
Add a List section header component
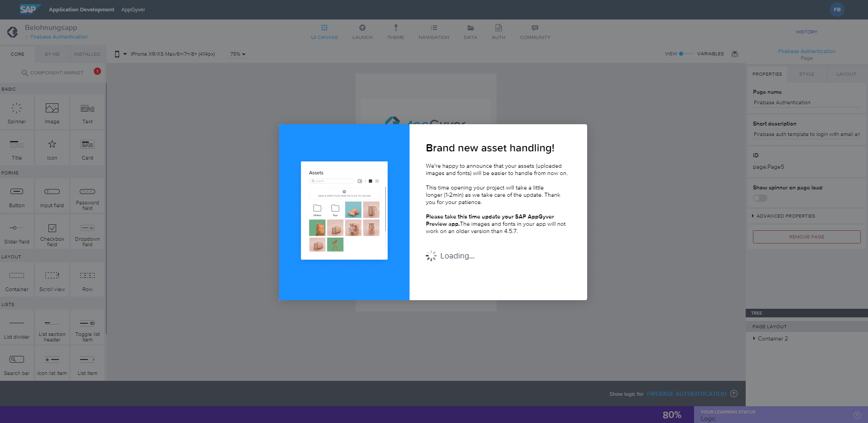pos(52,328)
